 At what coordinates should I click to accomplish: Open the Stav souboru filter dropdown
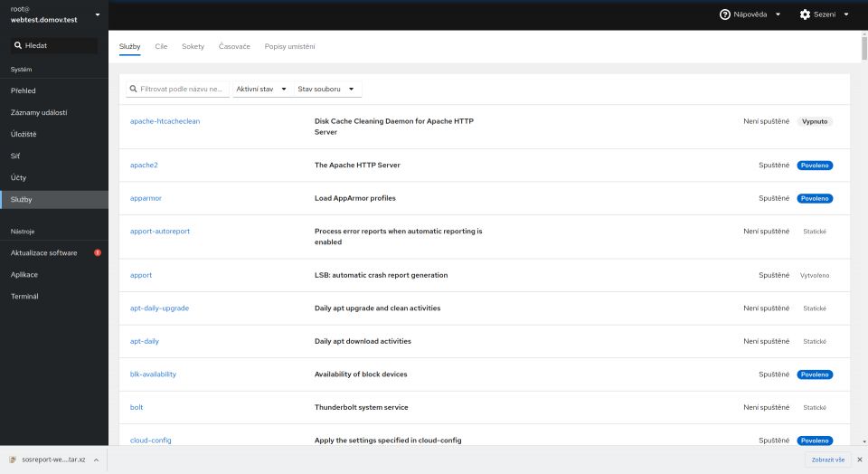coord(326,89)
